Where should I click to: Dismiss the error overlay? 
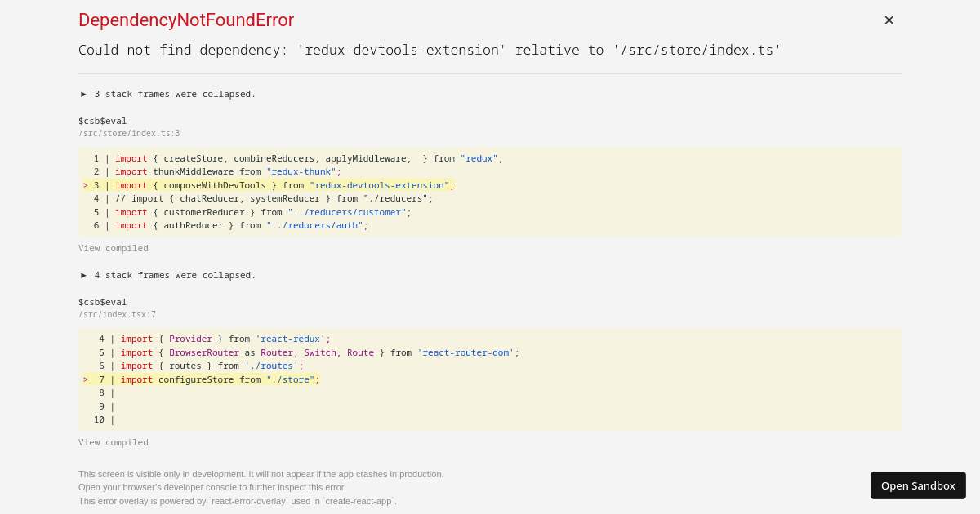(889, 20)
